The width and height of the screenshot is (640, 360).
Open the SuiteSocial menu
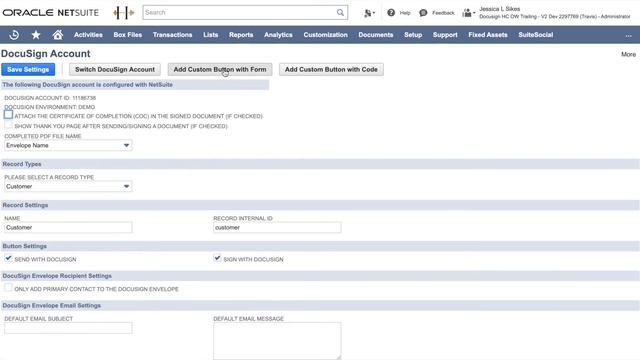pos(536,35)
